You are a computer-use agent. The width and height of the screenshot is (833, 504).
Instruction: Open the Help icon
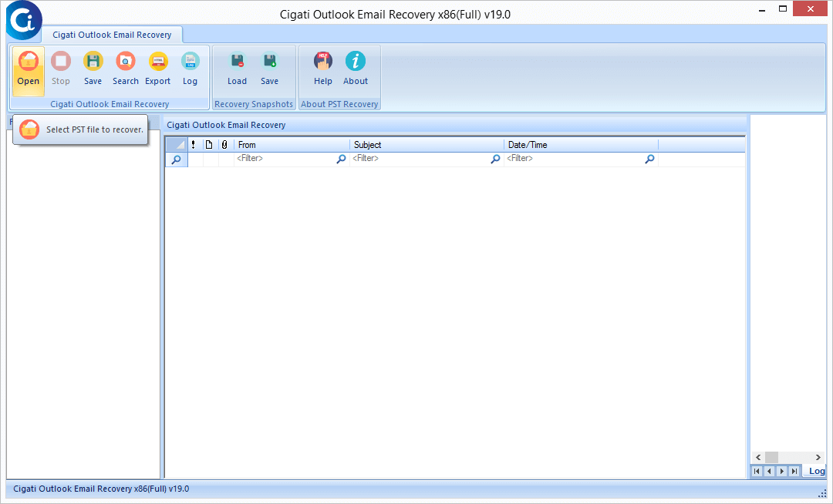(323, 70)
